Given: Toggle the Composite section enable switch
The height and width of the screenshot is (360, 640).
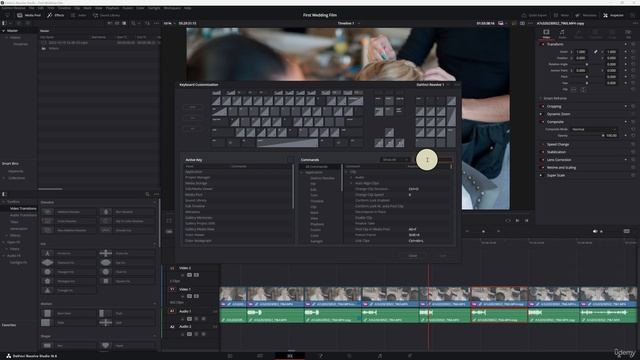Looking at the screenshot, I should pos(543,122).
